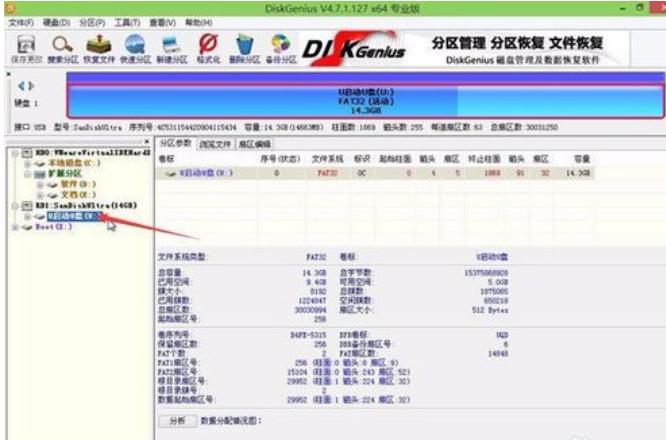
Task: Click the 文件系统类型 label in details
Action: 182,257
